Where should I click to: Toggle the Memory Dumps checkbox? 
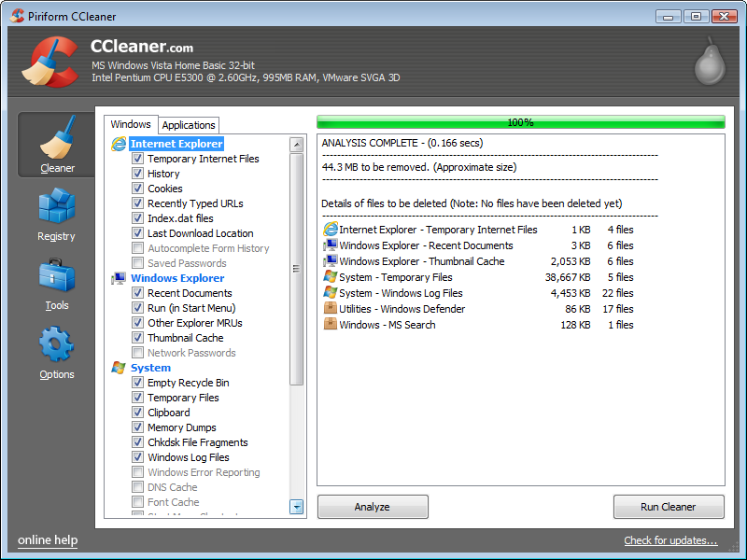click(137, 427)
